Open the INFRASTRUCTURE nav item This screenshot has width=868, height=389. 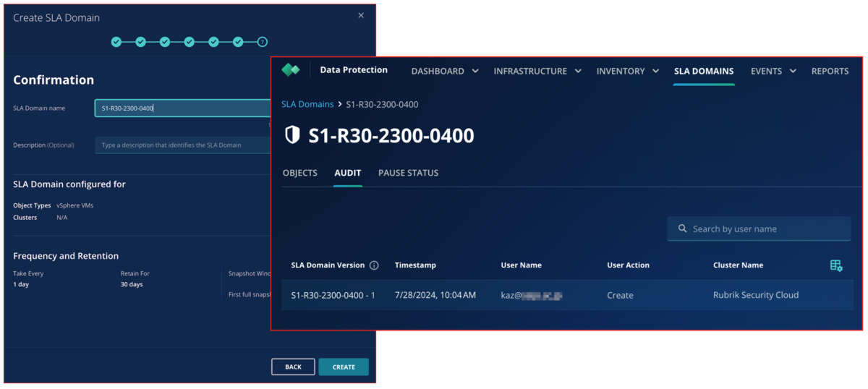[x=530, y=71]
